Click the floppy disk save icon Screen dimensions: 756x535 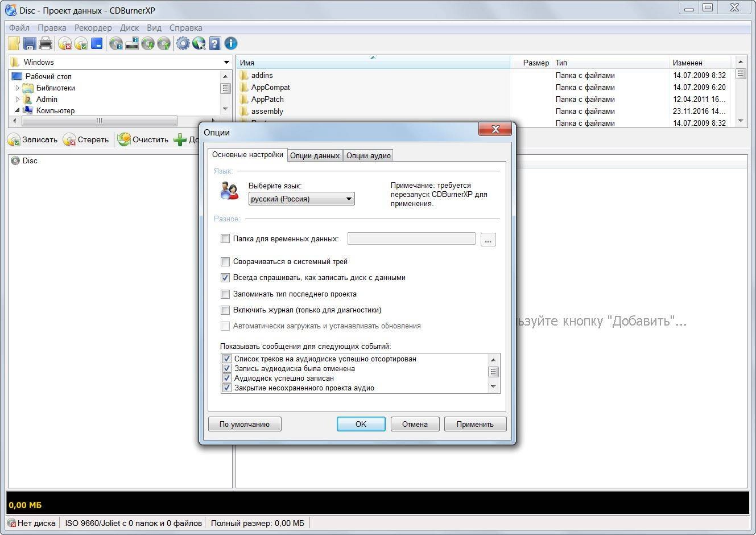[x=30, y=43]
